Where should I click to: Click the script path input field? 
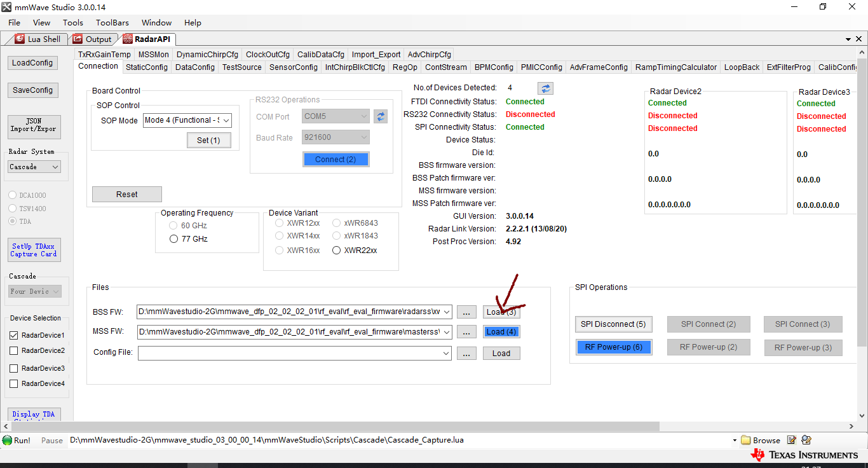398,440
